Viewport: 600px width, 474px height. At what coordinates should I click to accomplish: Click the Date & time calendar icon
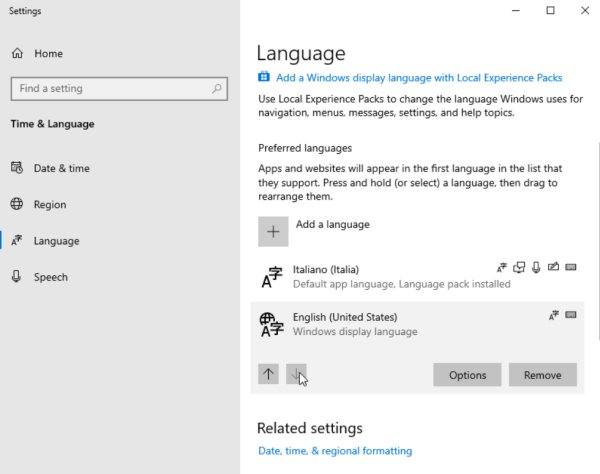[17, 168]
